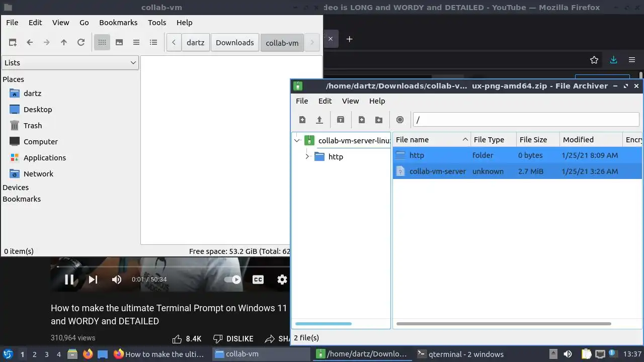The height and width of the screenshot is (362, 644).
Task: Open a new tab in the file manager
Action: coord(13,43)
